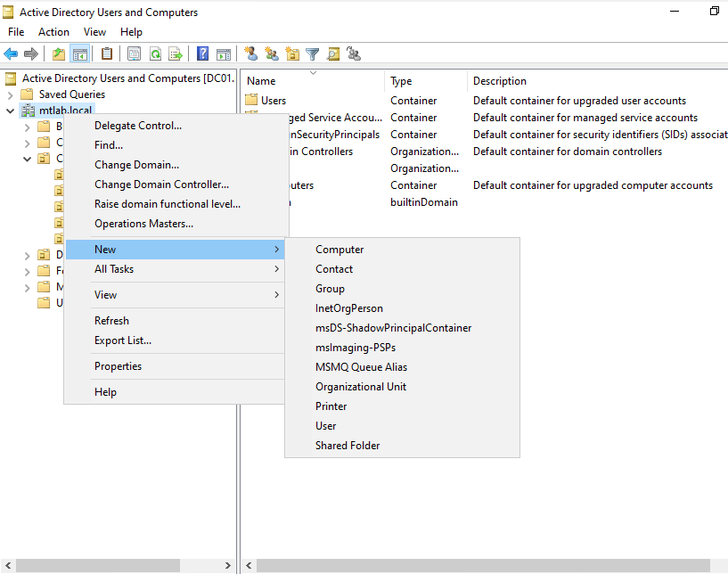The image size is (728, 574).
Task: Open Properties via toolbar icon
Action: [x=135, y=53]
